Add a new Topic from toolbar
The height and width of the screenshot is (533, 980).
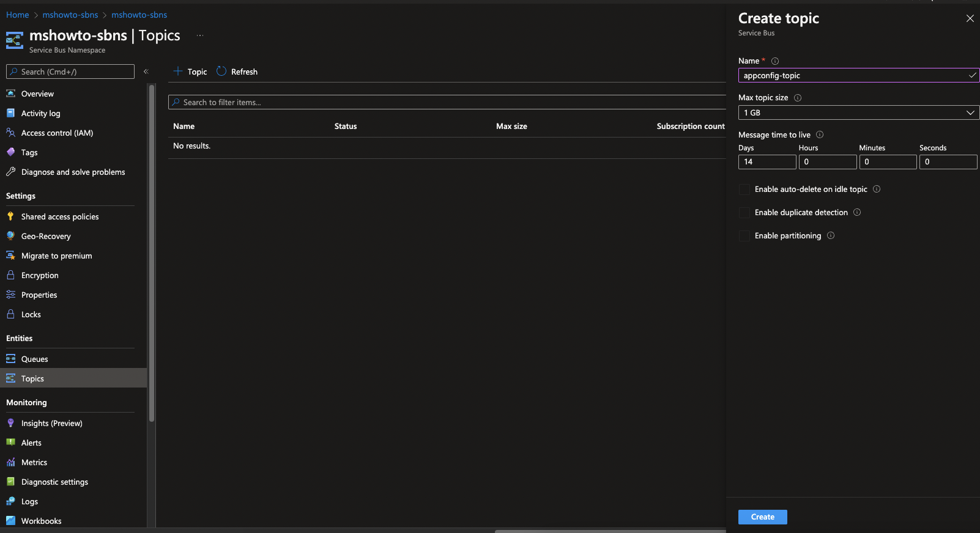point(190,72)
